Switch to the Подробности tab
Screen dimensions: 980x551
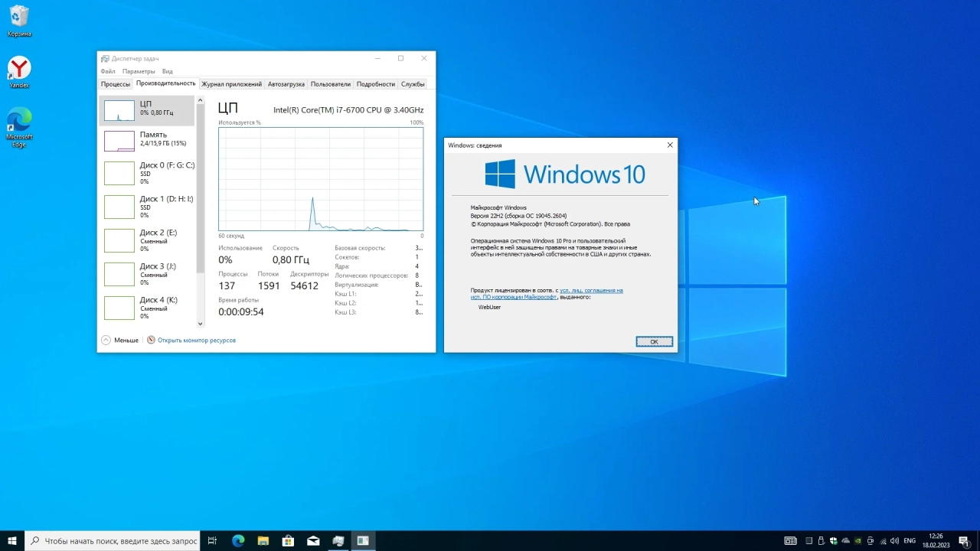376,84
